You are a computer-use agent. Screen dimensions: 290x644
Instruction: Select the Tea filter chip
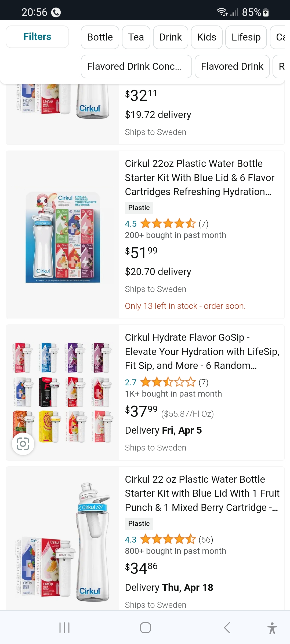tap(136, 37)
